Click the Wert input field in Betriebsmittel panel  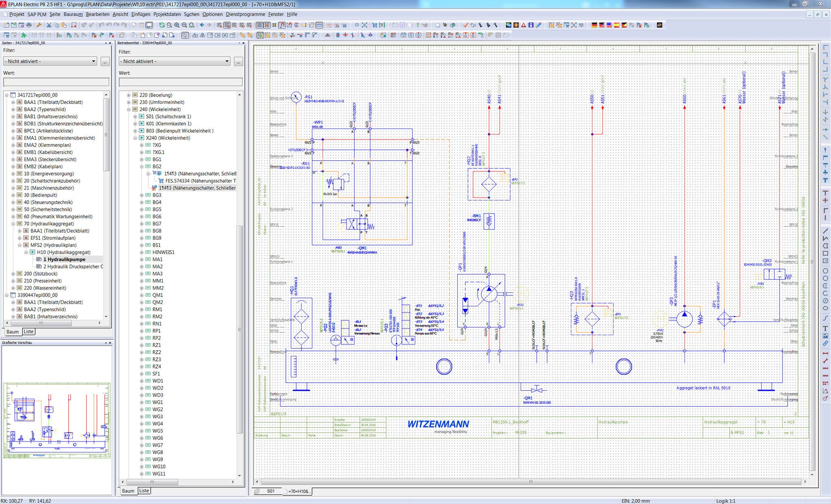coord(181,82)
